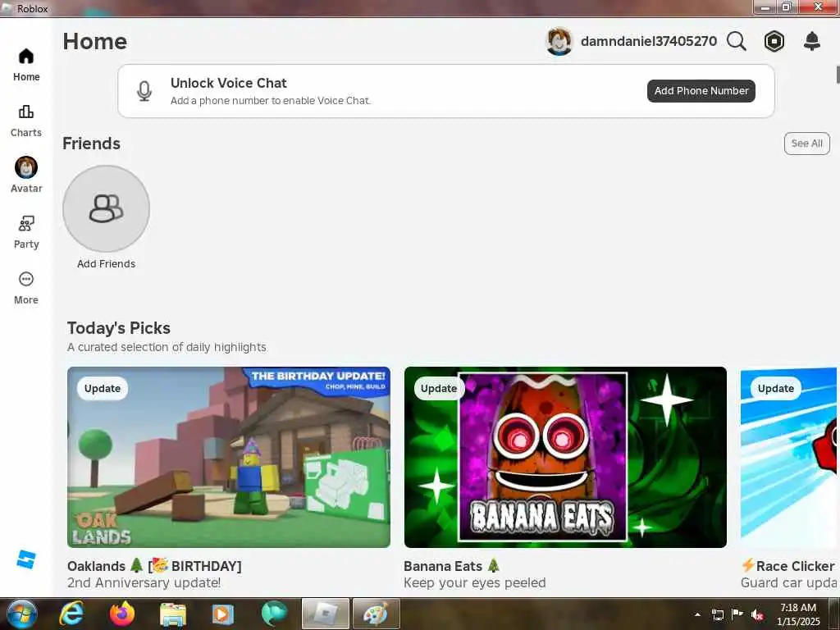The image size is (840, 630).
Task: Click username damndaniel37405270
Action: 649,41
